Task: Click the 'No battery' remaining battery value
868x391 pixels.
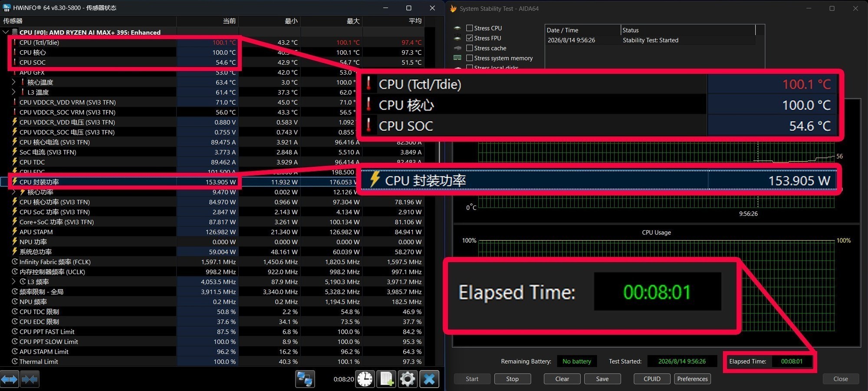Action: (x=577, y=361)
